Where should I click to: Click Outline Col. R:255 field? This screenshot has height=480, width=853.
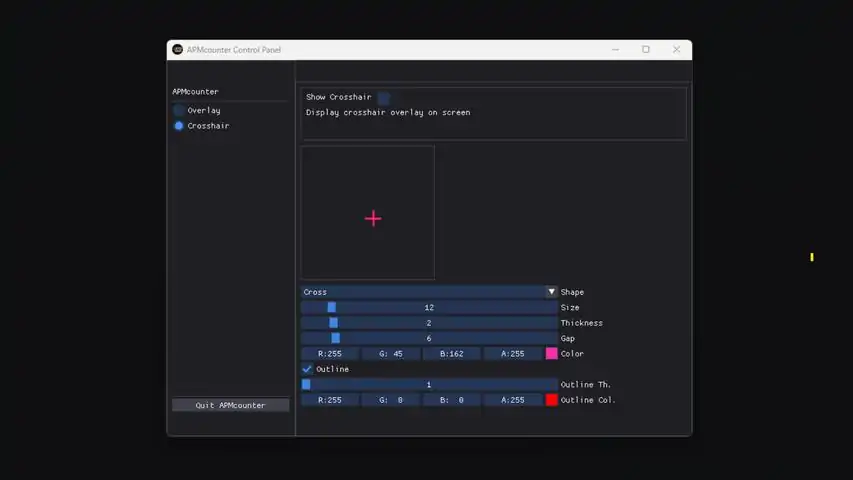click(330, 400)
